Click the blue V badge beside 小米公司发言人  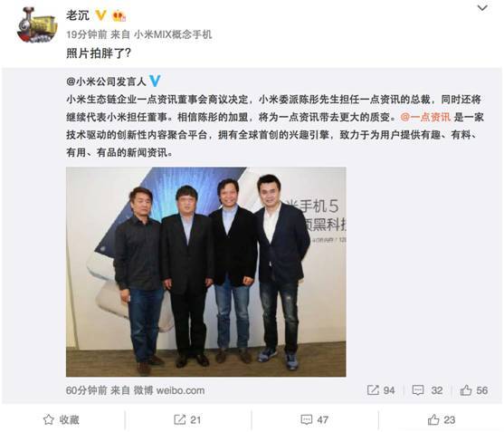155,82
